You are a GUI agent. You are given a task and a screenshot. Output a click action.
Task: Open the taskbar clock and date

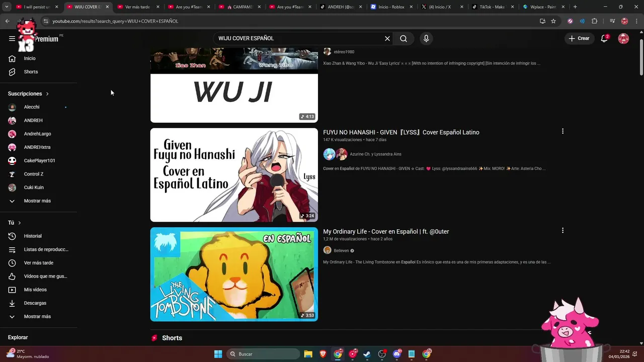click(619, 354)
